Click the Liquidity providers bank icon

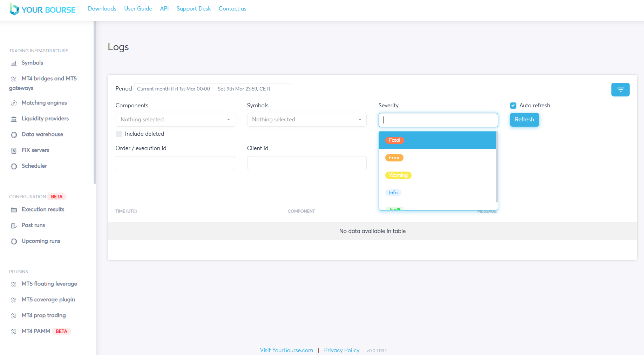point(14,119)
